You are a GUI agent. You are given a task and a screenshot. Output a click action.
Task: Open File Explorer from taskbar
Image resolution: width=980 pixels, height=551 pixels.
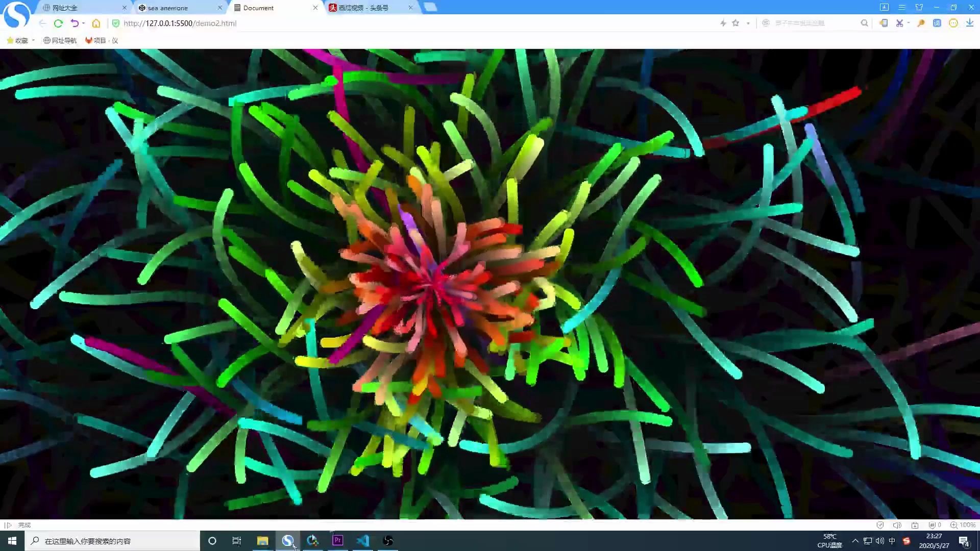[x=262, y=541]
